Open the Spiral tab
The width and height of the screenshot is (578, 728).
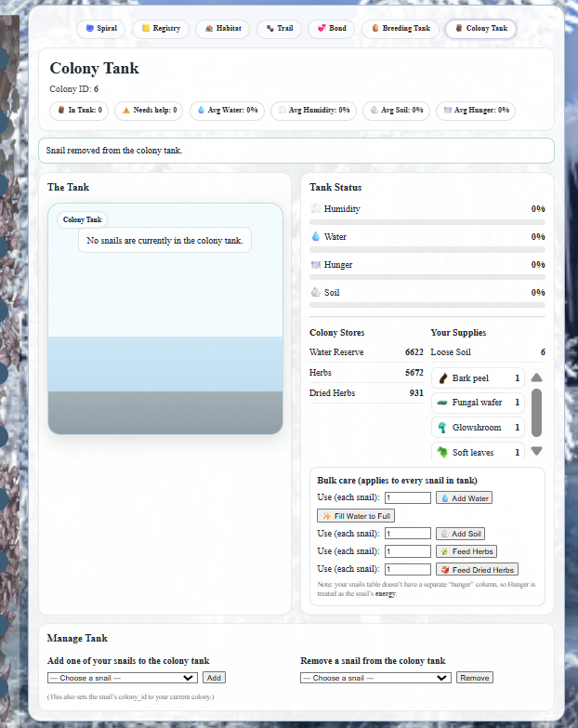[x=101, y=29]
